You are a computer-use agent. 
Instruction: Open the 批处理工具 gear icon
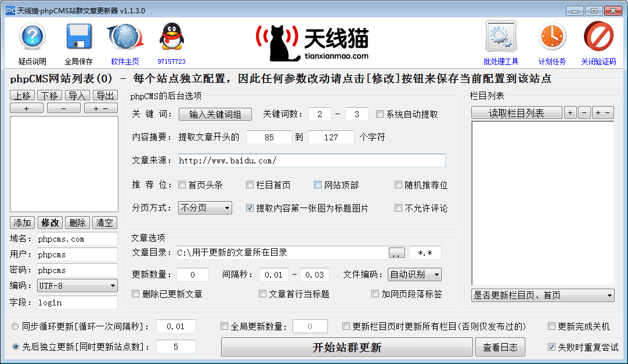point(501,37)
